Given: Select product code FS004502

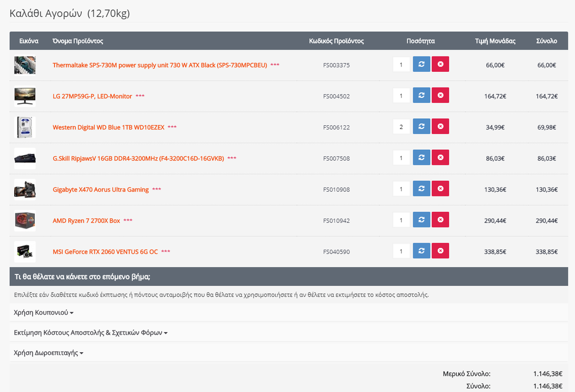Looking at the screenshot, I should point(336,96).
